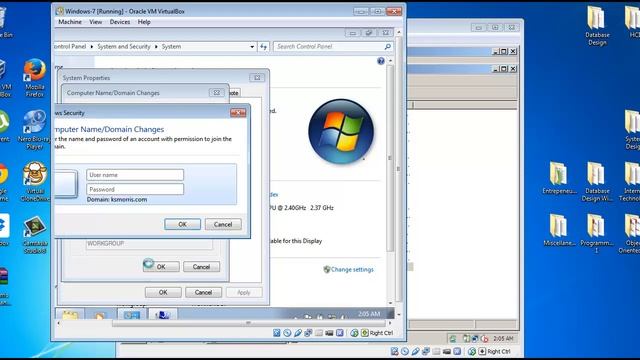Click OK in the Windows Security dialog
The width and height of the screenshot is (640, 360).
pos(182,224)
